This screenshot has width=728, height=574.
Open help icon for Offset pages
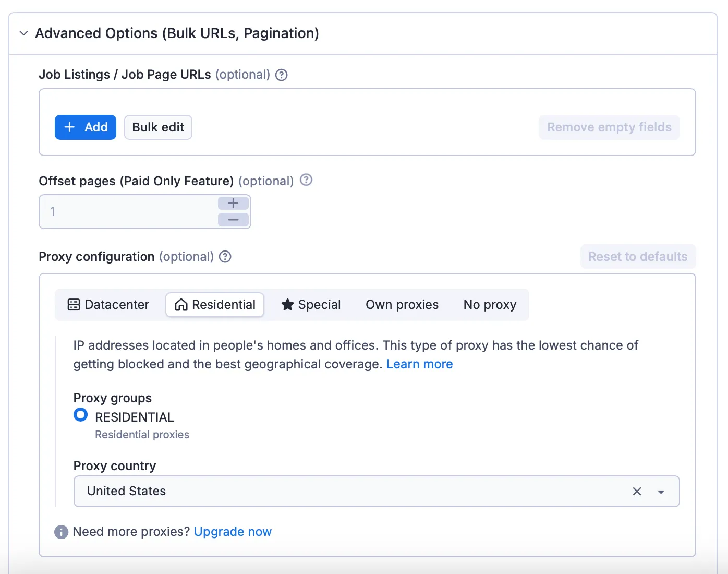306,180
